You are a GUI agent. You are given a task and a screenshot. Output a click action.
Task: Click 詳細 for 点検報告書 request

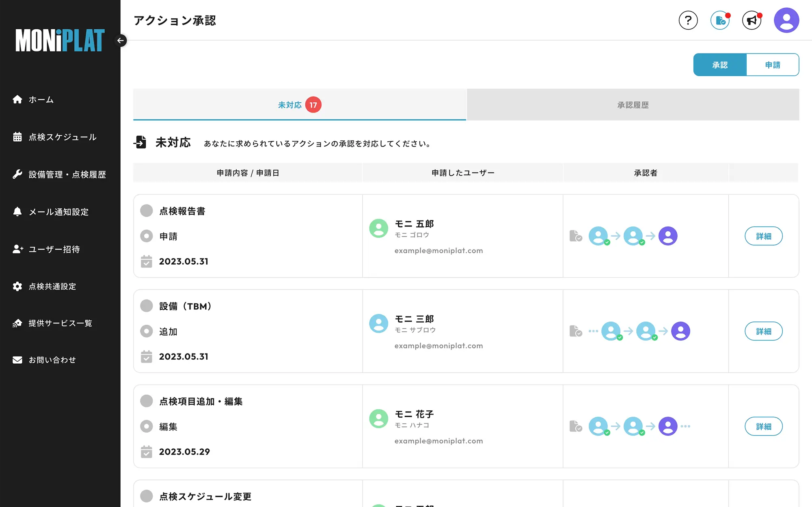tap(763, 236)
